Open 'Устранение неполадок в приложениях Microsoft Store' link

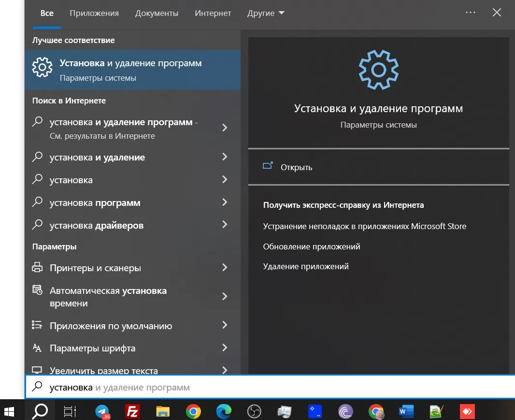click(x=365, y=226)
